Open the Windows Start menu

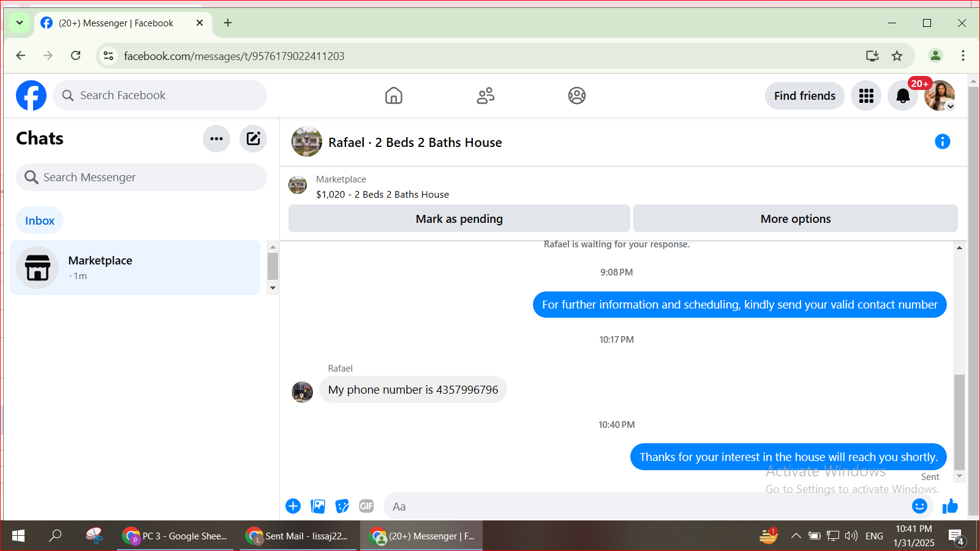pos(18,536)
